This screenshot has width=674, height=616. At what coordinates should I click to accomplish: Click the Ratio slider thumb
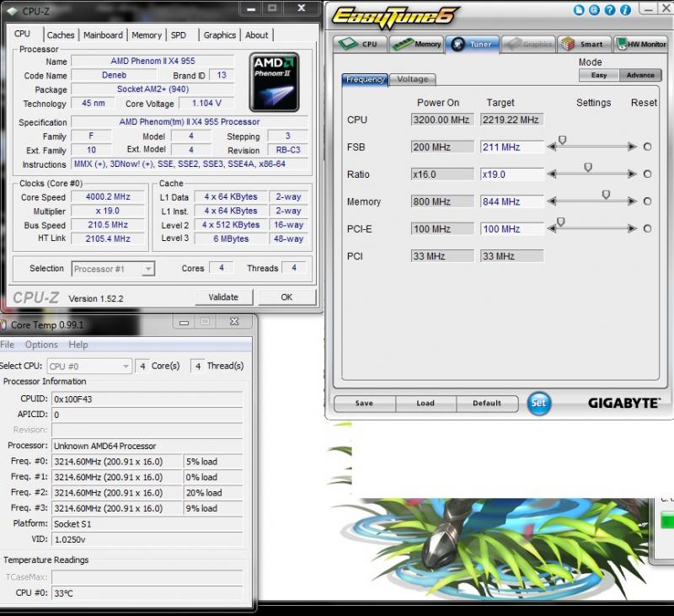coord(588,167)
